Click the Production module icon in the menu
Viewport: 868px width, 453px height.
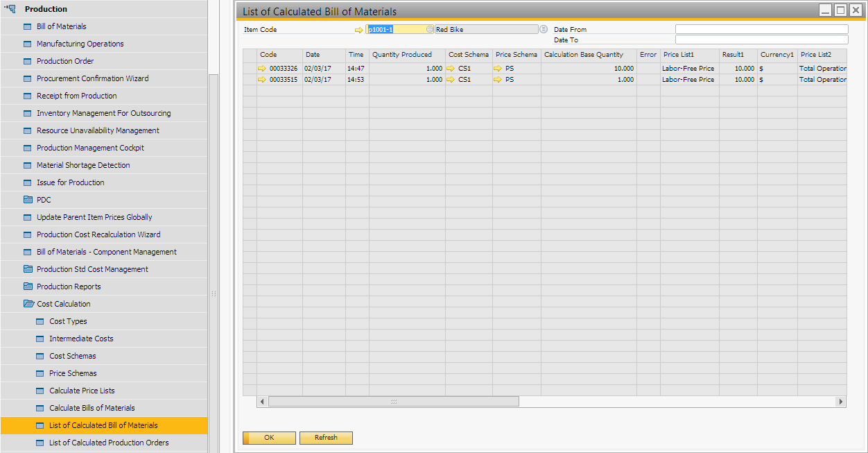(x=12, y=9)
